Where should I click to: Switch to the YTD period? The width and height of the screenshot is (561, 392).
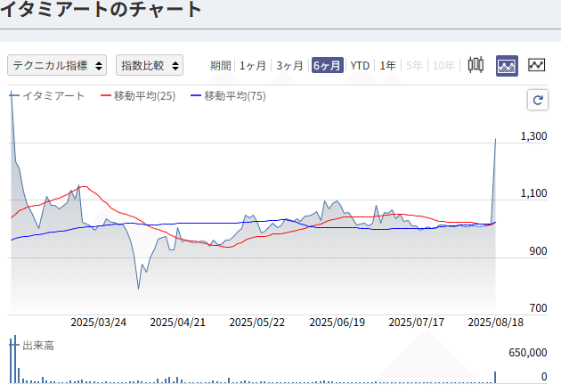pyautogui.click(x=360, y=66)
